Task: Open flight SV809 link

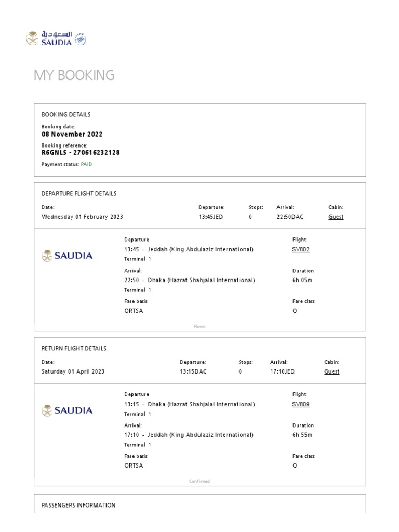Action: [301, 404]
